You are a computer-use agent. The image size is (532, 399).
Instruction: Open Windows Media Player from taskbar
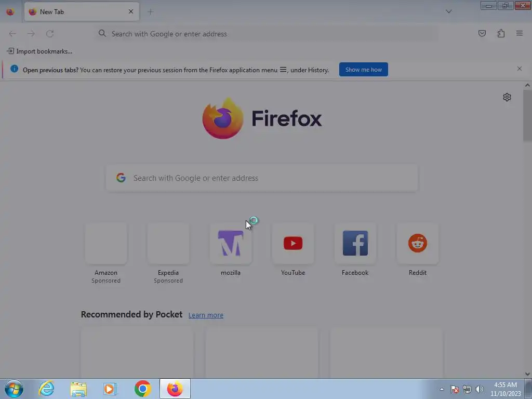(110, 389)
